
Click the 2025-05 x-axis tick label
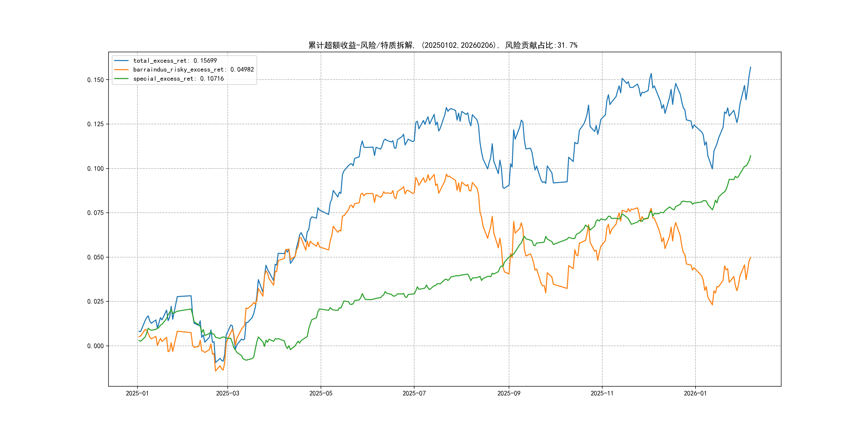tap(321, 394)
